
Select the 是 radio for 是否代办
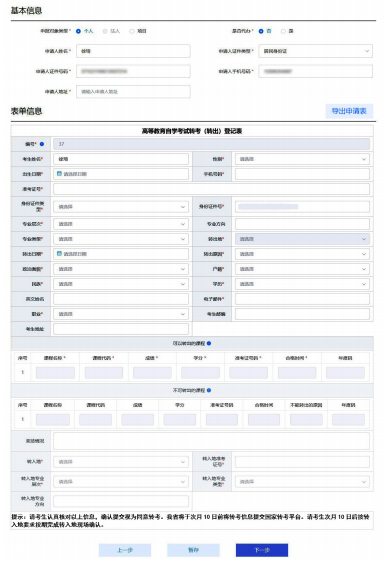pos(283,32)
